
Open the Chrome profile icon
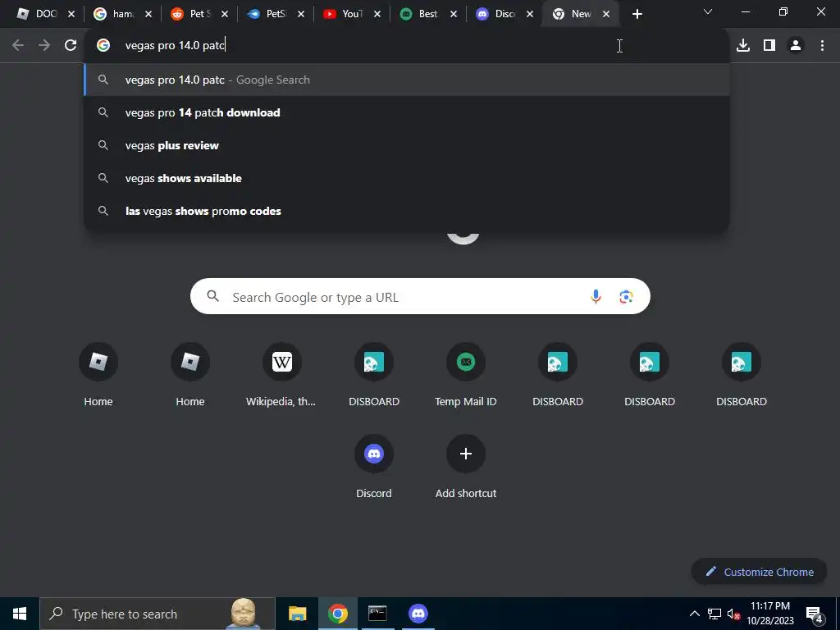[796, 46]
